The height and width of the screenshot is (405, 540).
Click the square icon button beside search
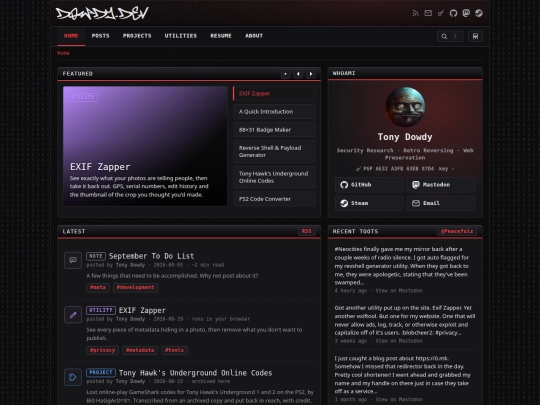[x=475, y=36]
